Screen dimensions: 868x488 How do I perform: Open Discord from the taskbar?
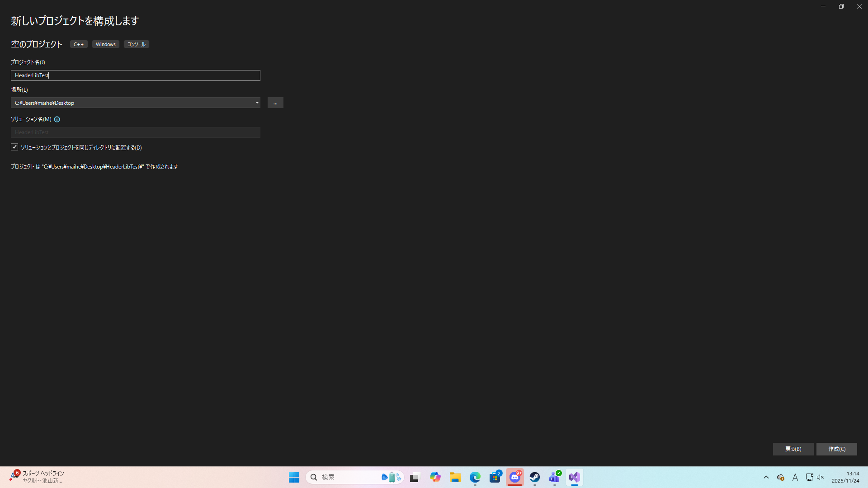(x=515, y=477)
